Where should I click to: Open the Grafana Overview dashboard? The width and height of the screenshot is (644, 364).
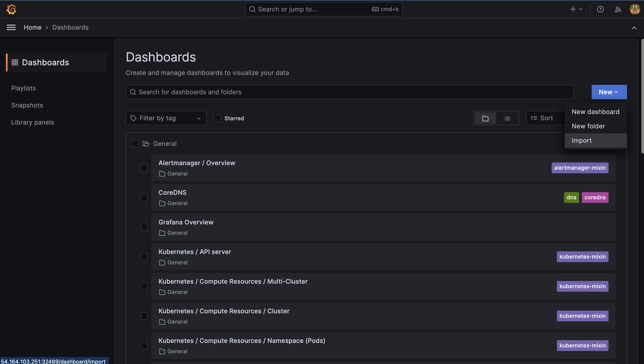[x=186, y=222]
